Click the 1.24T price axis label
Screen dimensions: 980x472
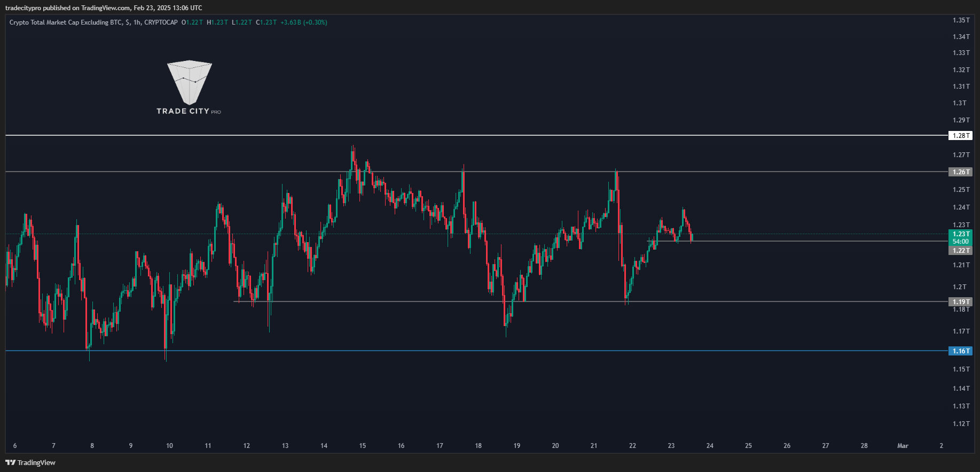coord(961,207)
